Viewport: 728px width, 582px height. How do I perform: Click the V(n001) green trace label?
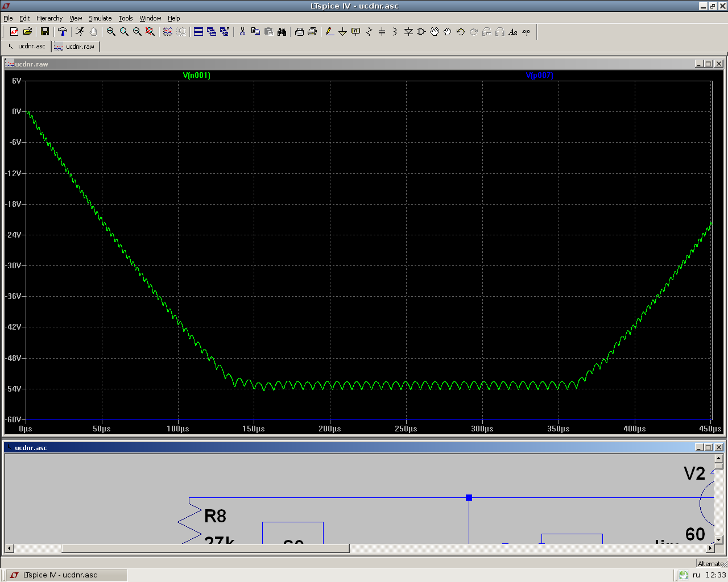click(x=197, y=75)
